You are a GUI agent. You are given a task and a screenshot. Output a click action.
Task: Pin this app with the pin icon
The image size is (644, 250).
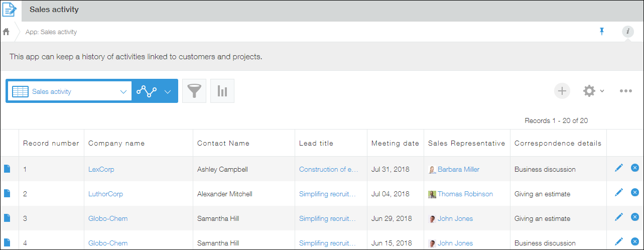click(602, 32)
